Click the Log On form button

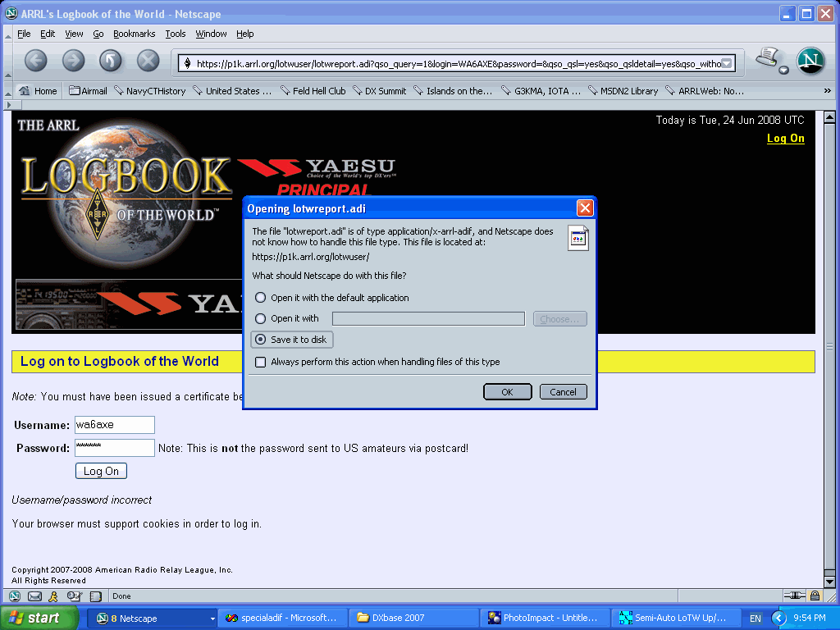(101, 471)
